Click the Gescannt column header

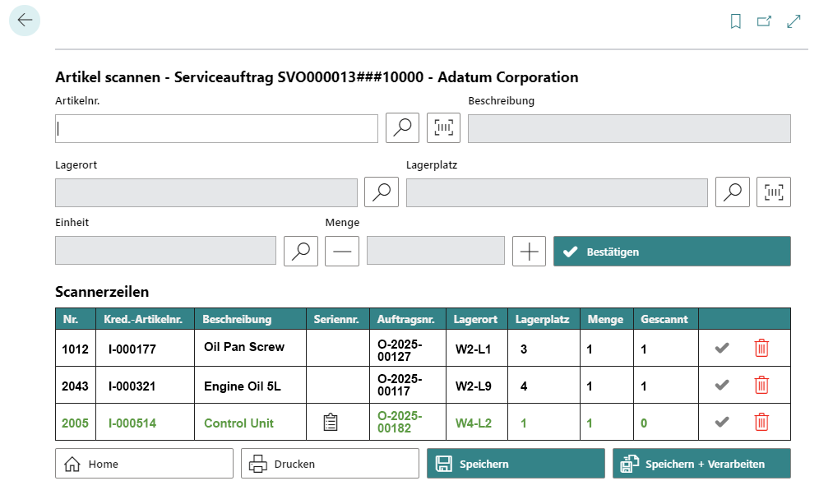tap(664, 319)
